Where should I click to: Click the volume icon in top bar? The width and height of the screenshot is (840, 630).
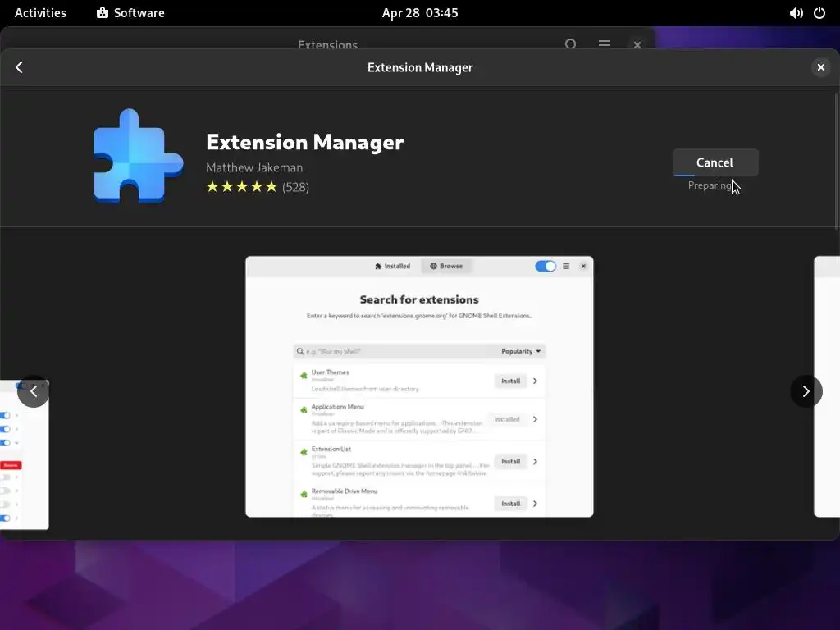tap(796, 13)
